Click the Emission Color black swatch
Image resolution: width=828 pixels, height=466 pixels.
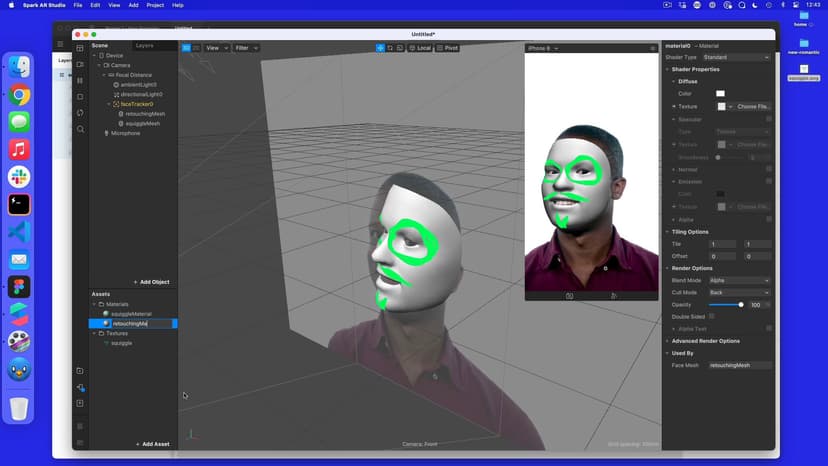[x=720, y=194]
